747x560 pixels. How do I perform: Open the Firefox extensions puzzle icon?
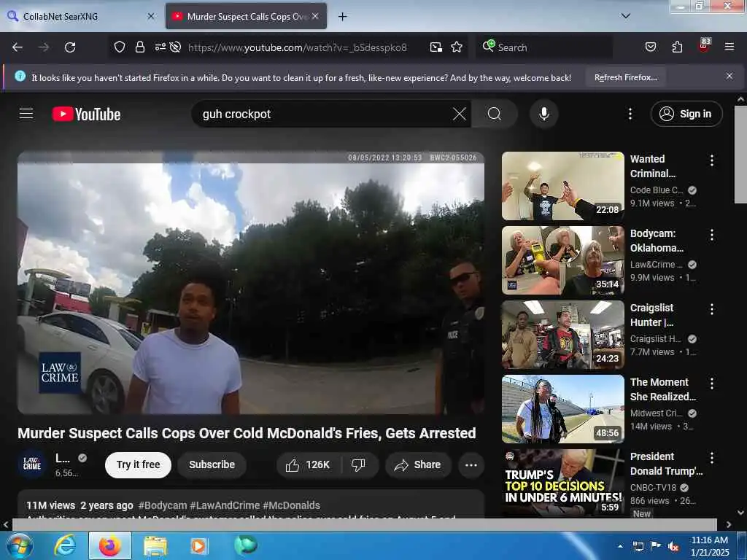[677, 47]
